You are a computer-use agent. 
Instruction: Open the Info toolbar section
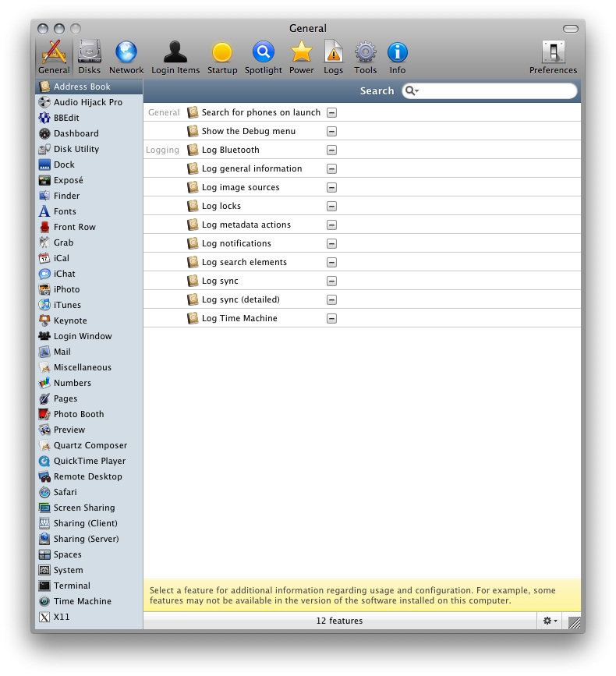click(x=398, y=58)
